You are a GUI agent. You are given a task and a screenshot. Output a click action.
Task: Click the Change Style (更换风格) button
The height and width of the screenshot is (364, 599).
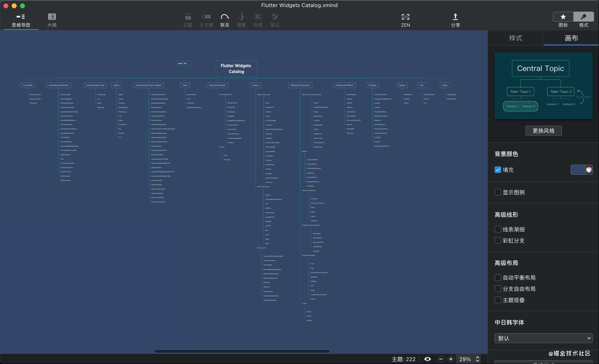543,131
